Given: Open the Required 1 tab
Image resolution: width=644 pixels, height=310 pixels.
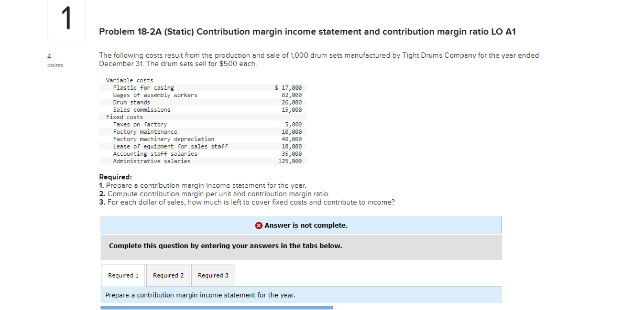Looking at the screenshot, I should click(x=123, y=275).
